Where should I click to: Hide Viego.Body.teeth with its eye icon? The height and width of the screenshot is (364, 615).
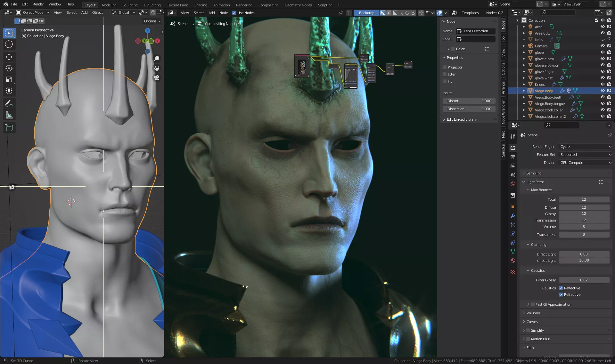(602, 97)
